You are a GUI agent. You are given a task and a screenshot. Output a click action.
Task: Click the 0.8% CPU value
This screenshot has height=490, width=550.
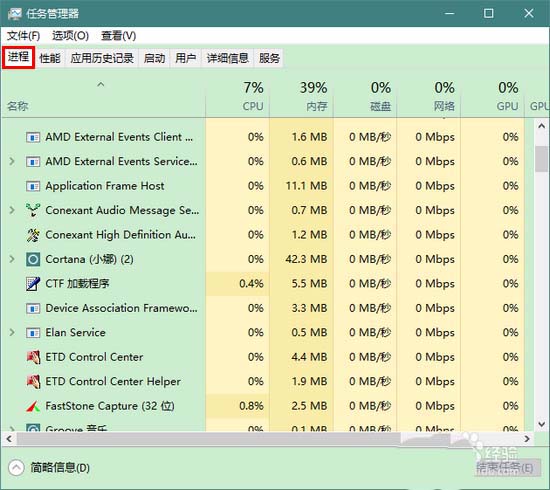tap(251, 406)
